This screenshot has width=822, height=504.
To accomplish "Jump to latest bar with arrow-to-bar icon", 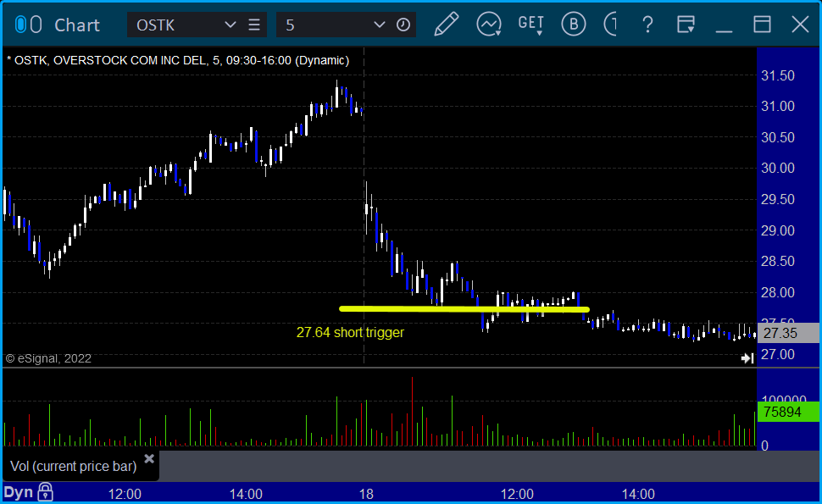I will click(x=747, y=357).
